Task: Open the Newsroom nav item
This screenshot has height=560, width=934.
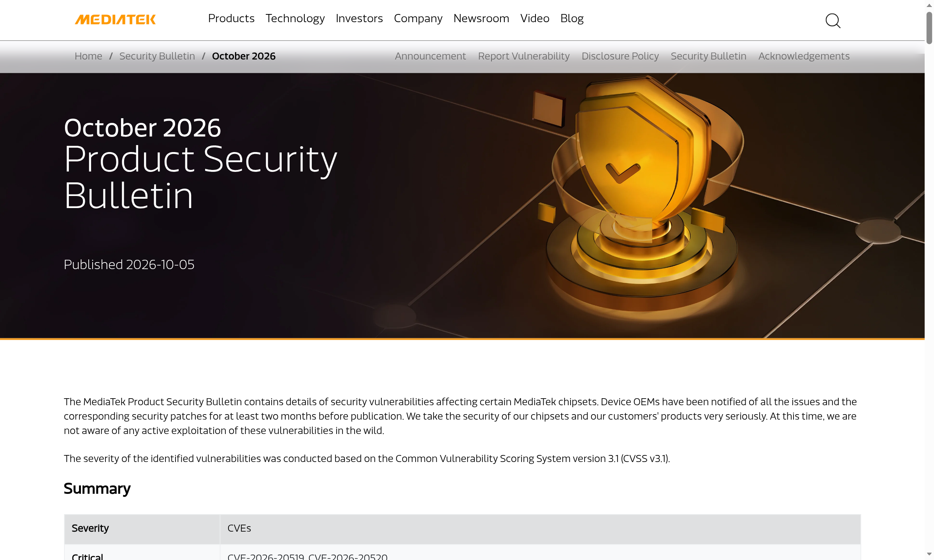Action: 481,18
